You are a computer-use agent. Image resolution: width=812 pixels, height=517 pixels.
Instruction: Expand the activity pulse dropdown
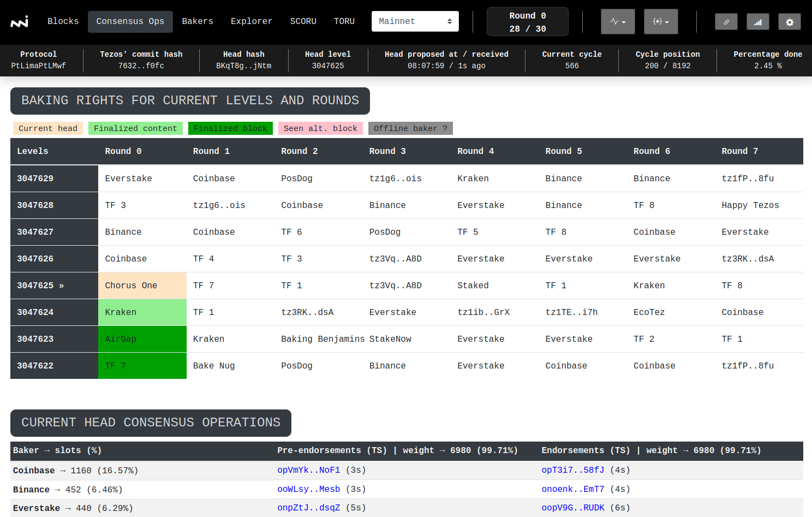pyautogui.click(x=618, y=22)
